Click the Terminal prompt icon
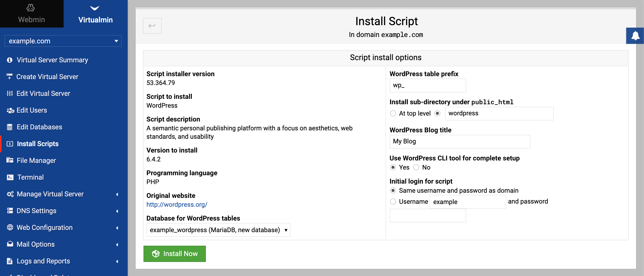644x276 pixels. click(x=10, y=177)
